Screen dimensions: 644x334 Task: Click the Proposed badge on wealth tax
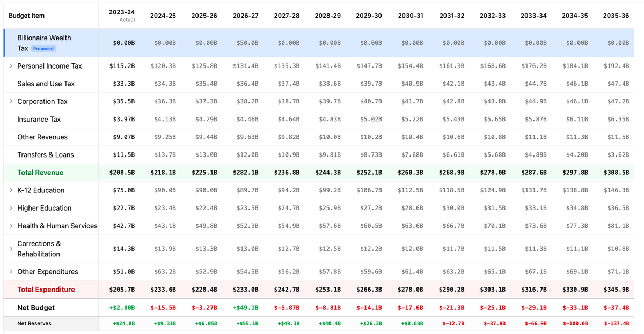pyautogui.click(x=43, y=48)
